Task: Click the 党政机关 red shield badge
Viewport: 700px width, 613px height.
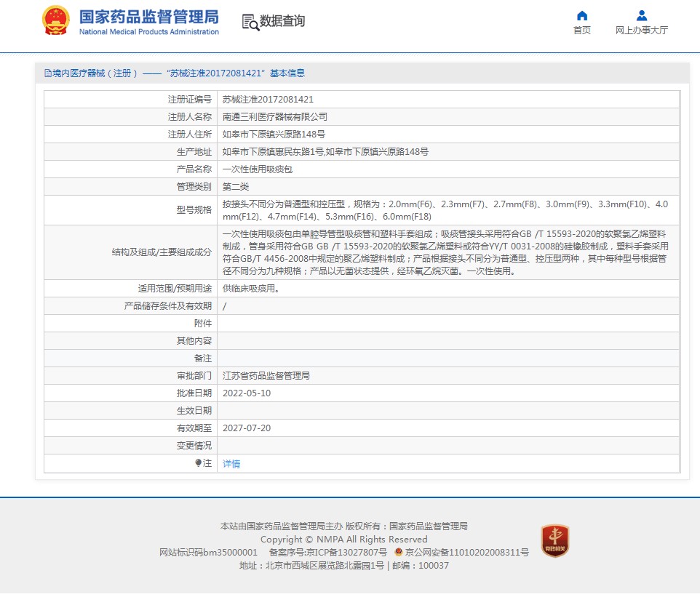Action: [555, 541]
